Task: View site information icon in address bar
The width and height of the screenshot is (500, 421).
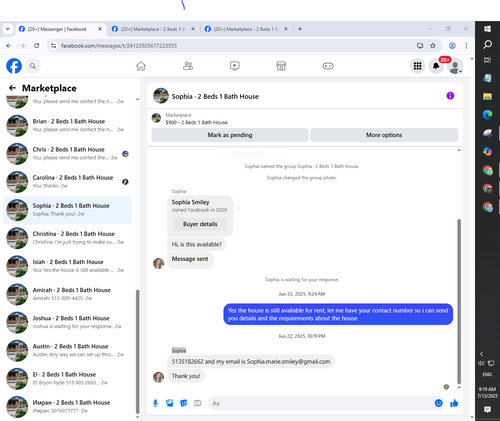Action: 53,46
